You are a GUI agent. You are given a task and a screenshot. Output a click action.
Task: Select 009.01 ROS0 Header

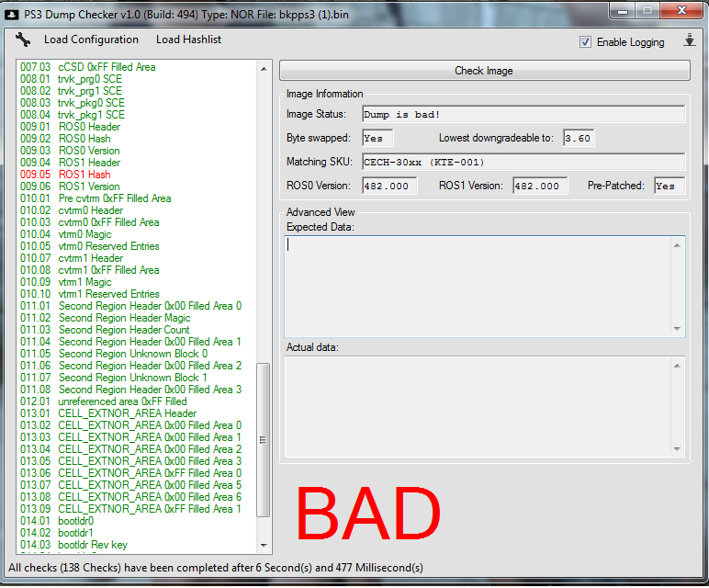pyautogui.click(x=70, y=127)
